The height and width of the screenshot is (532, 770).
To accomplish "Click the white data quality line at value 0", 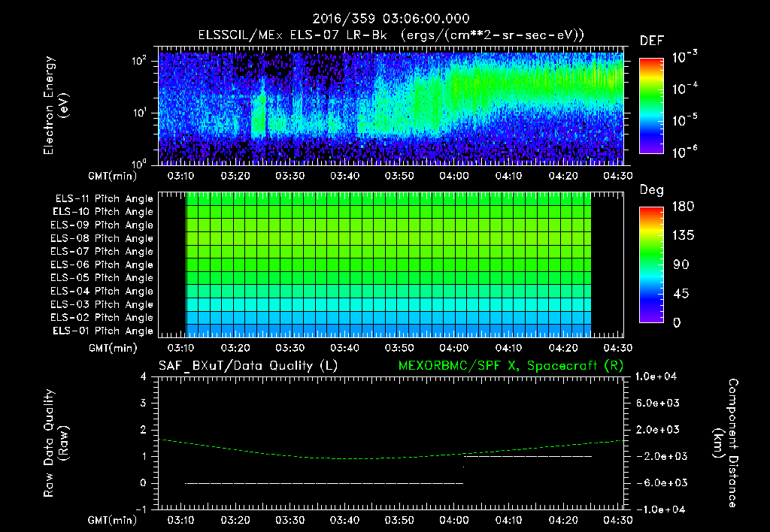I will point(324,483).
